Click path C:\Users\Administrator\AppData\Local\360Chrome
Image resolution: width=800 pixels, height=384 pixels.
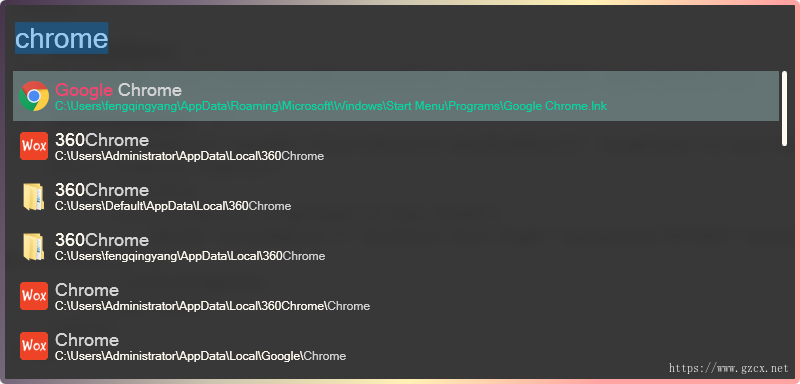tap(189, 156)
